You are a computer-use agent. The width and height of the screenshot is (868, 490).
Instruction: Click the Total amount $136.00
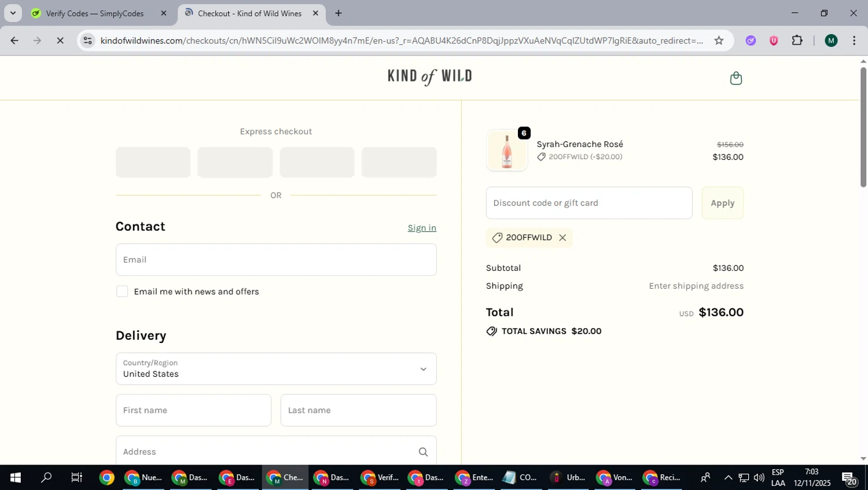point(721,312)
